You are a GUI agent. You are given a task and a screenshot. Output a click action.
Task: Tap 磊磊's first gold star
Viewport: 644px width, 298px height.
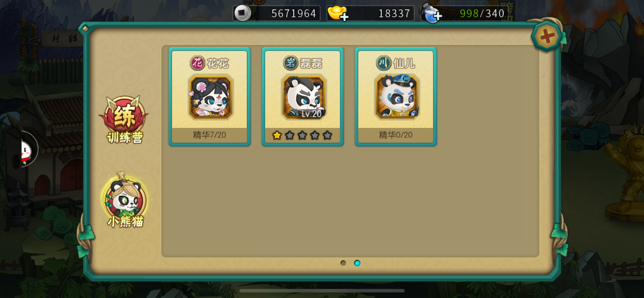coord(277,135)
